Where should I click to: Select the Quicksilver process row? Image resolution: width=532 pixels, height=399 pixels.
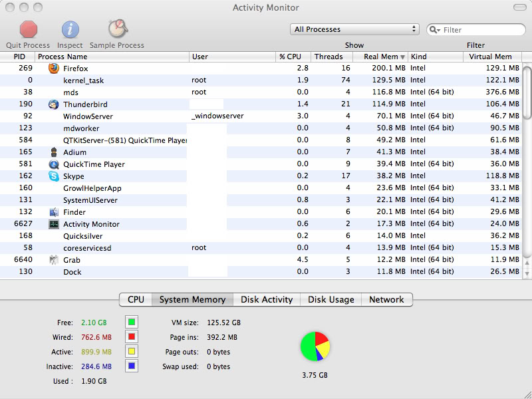(x=261, y=236)
